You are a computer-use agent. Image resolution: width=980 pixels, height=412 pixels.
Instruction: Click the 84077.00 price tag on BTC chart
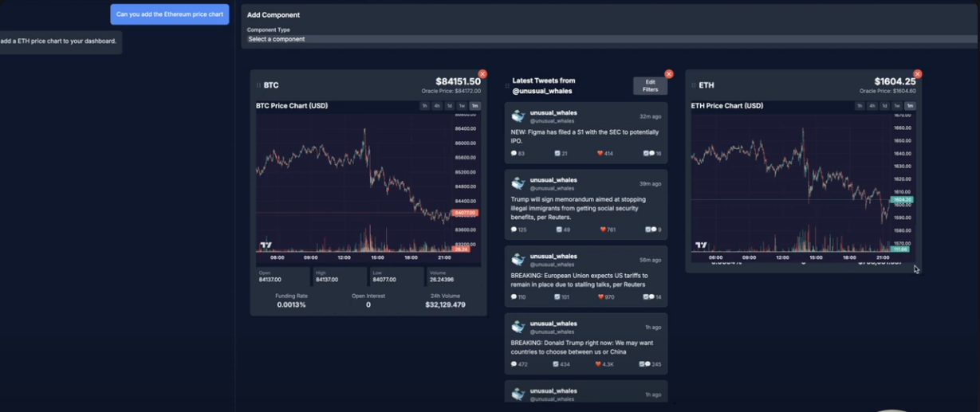click(x=465, y=213)
